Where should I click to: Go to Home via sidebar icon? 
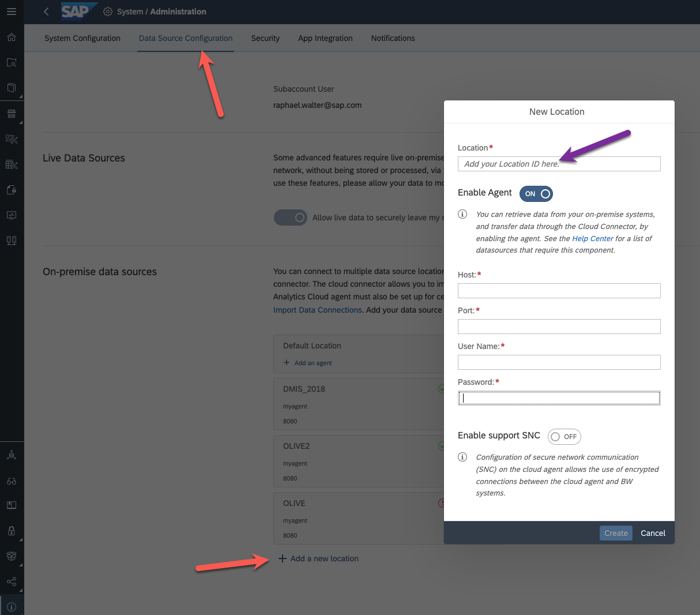(x=12, y=37)
